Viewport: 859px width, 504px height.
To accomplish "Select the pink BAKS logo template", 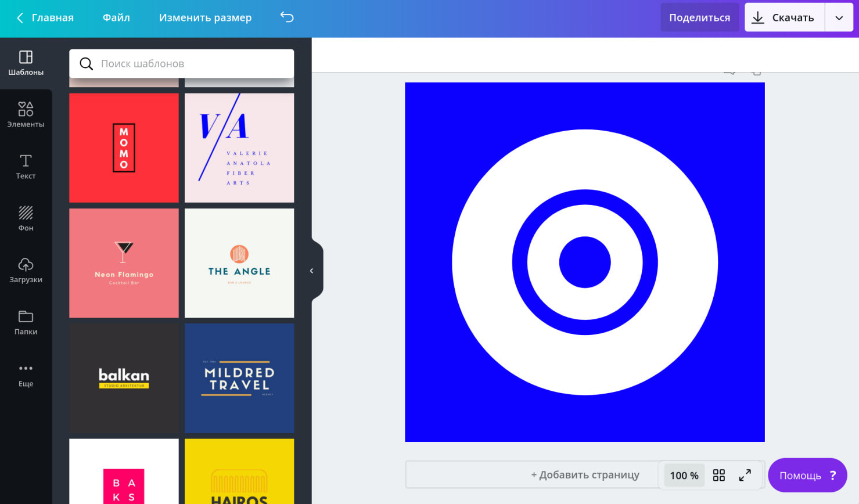I will tap(124, 471).
